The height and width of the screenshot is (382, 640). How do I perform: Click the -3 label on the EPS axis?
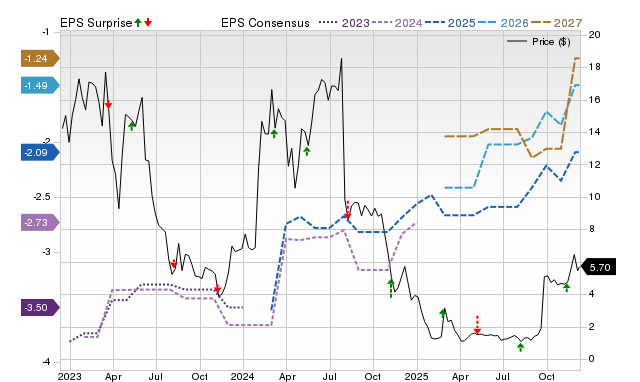(x=46, y=252)
